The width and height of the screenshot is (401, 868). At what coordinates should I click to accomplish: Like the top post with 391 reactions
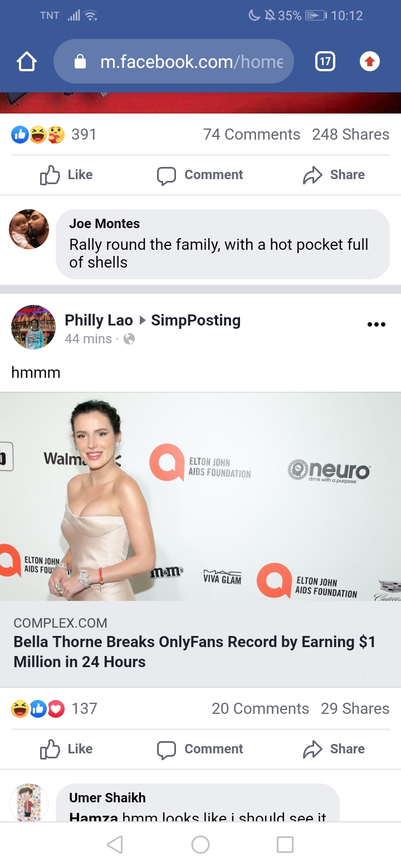[66, 175]
